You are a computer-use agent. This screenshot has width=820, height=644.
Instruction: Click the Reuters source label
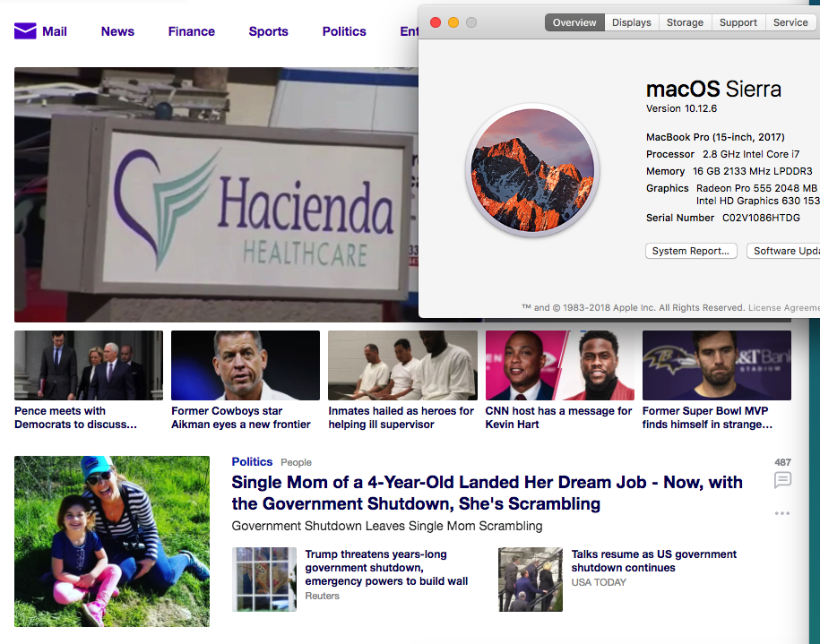pyautogui.click(x=322, y=596)
